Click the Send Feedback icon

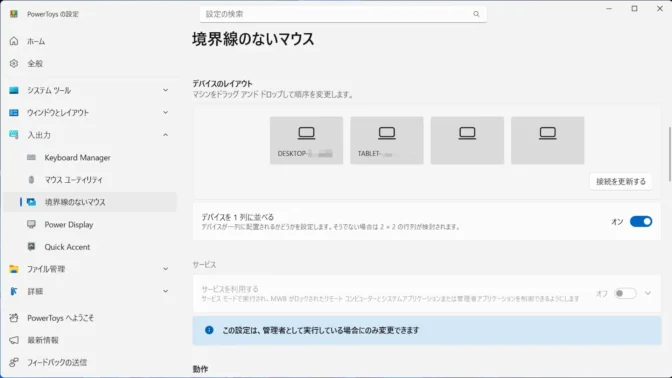tap(14, 362)
